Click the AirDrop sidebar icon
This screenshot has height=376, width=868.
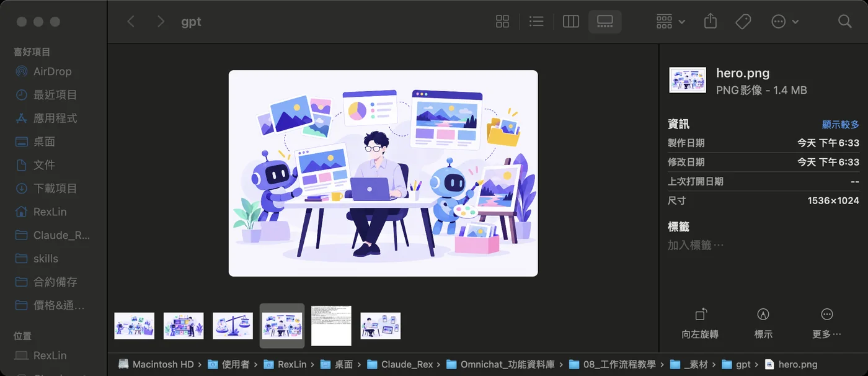tap(22, 71)
